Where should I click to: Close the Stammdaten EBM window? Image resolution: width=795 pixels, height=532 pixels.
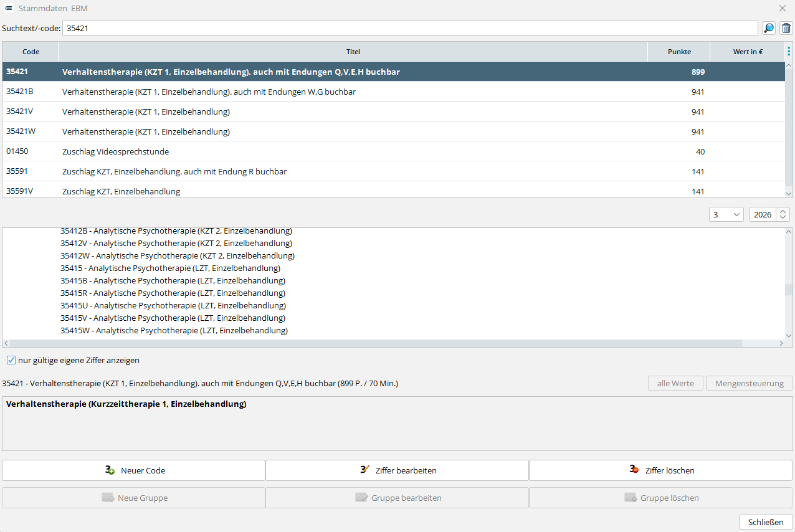[783, 8]
